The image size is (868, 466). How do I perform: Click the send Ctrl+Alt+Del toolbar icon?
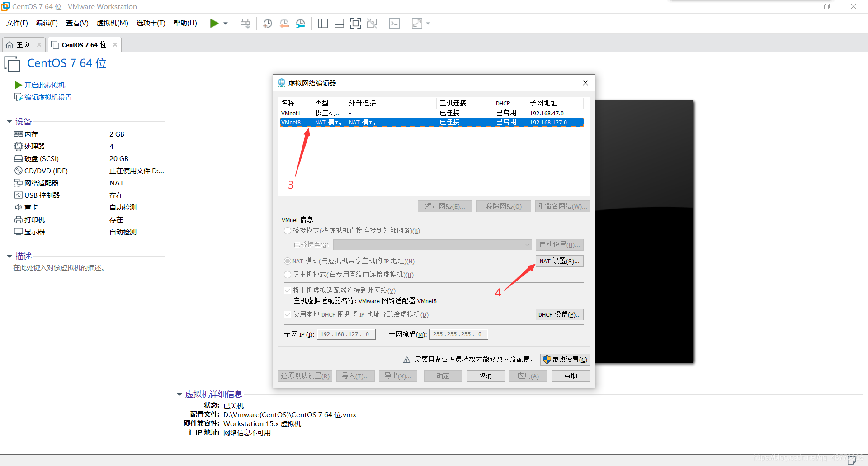[x=245, y=23]
